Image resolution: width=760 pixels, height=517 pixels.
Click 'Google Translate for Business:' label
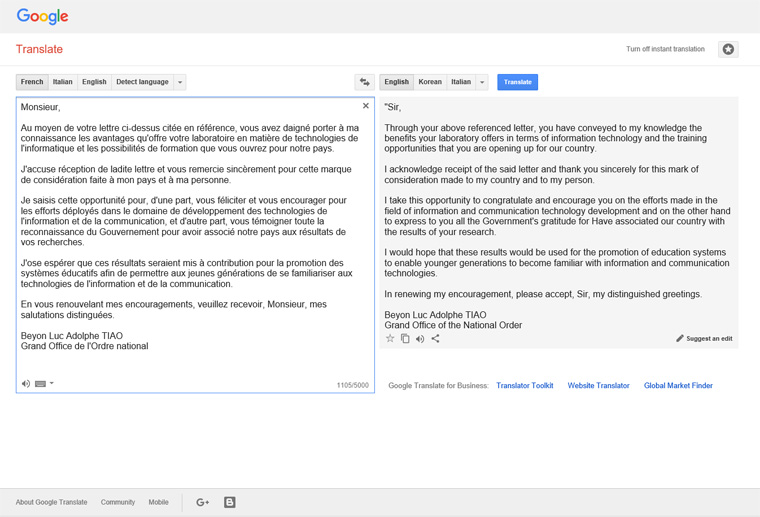point(438,386)
